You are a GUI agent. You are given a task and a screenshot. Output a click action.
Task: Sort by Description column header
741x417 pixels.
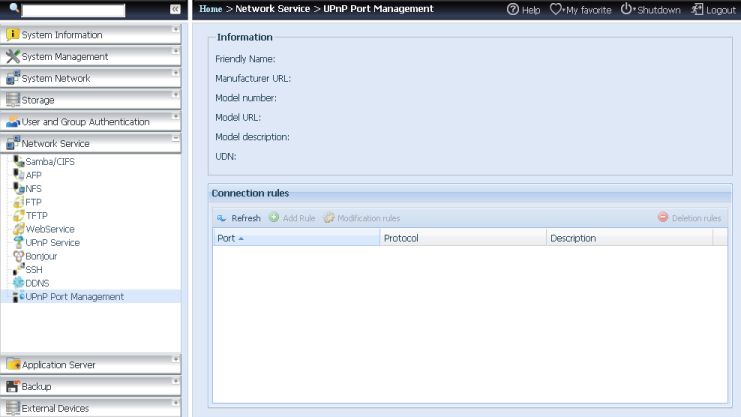coord(629,238)
